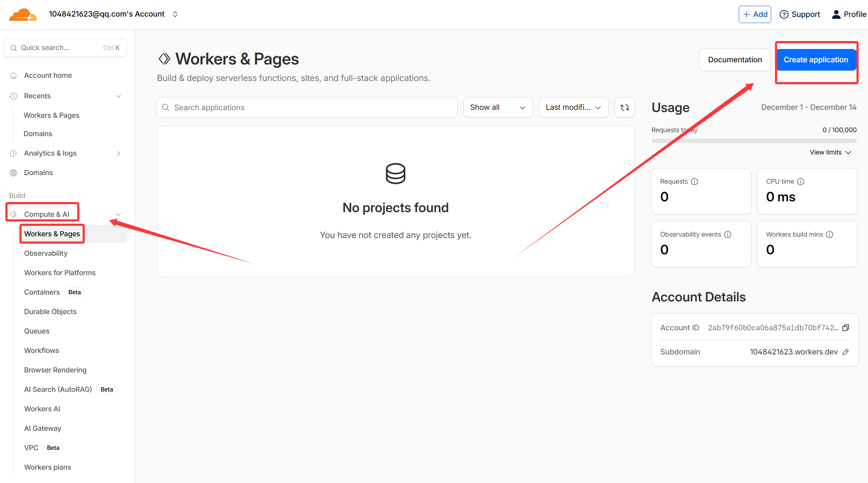Screen dimensions: 868x483
Task: Open the account switcher arrows
Action: [175, 14]
